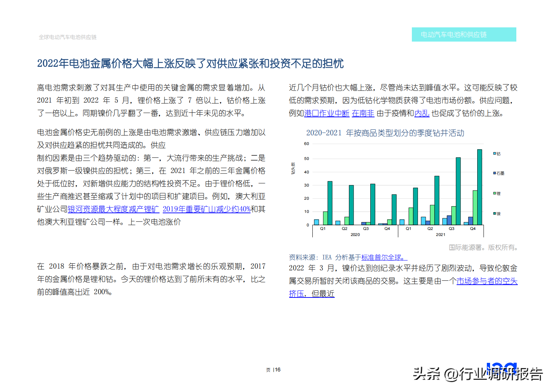The width and height of the screenshot is (554, 392).
Task: Select the cyan 电动汽车电池和供应链 header banner
Action: click(x=464, y=34)
